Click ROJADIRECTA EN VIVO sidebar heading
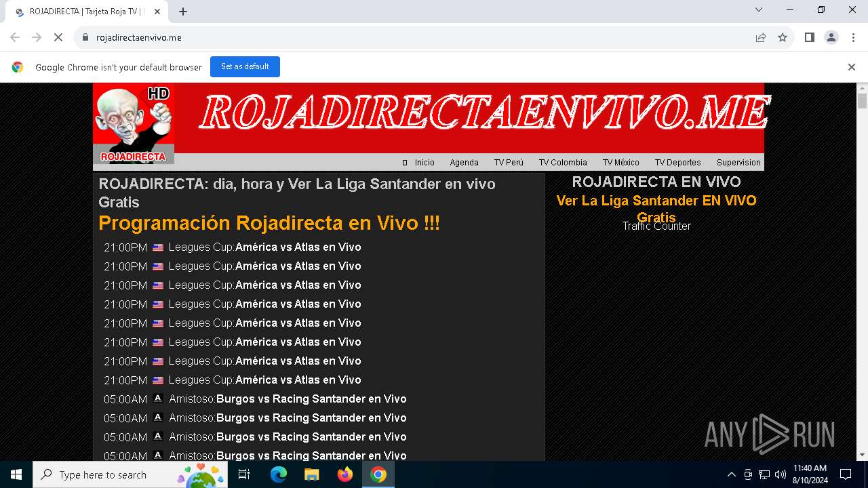Image resolution: width=868 pixels, height=488 pixels. [x=656, y=182]
